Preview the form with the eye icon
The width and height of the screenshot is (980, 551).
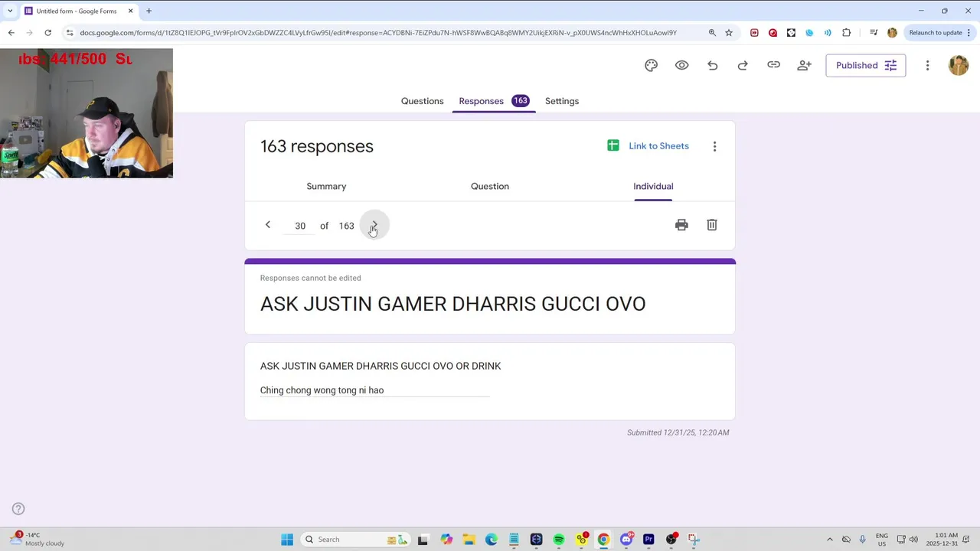681,66
